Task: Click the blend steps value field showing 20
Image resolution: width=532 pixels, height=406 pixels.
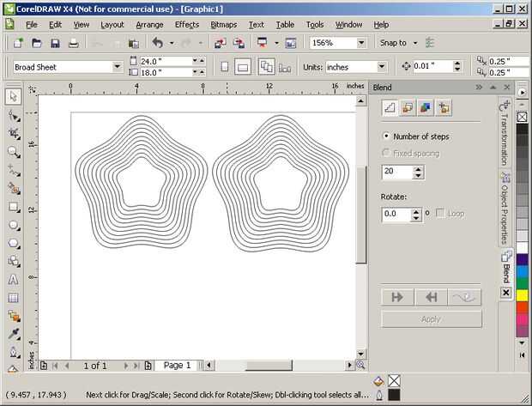Action: 397,172
